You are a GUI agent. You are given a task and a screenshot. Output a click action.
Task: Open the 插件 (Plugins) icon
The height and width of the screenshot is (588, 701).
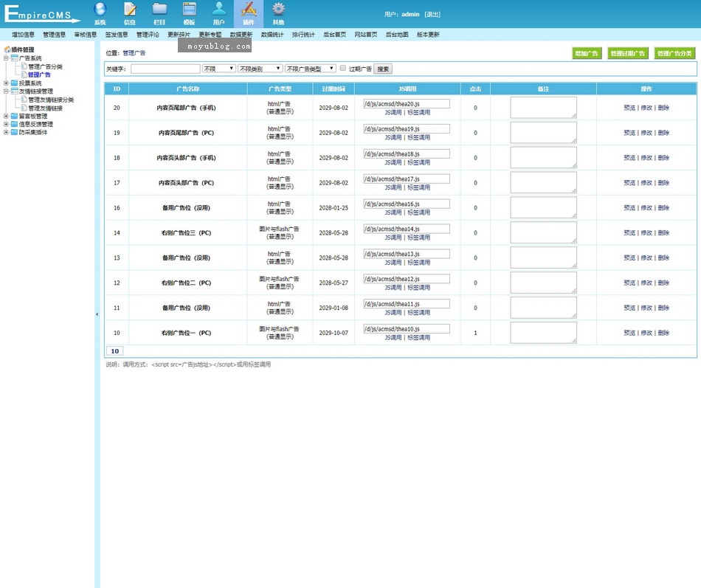click(x=249, y=10)
